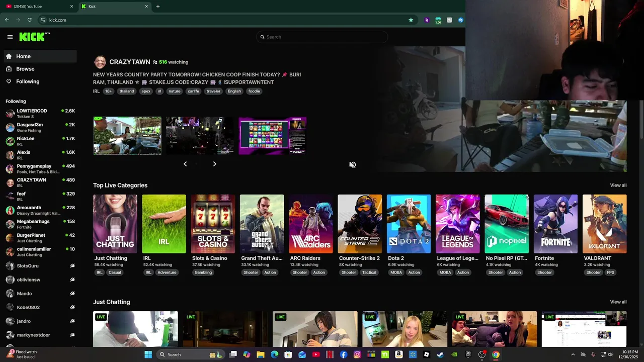Screen dimensions: 644x362
Task: Click Tactical tag under Counter-Strike 2
Action: click(369, 273)
